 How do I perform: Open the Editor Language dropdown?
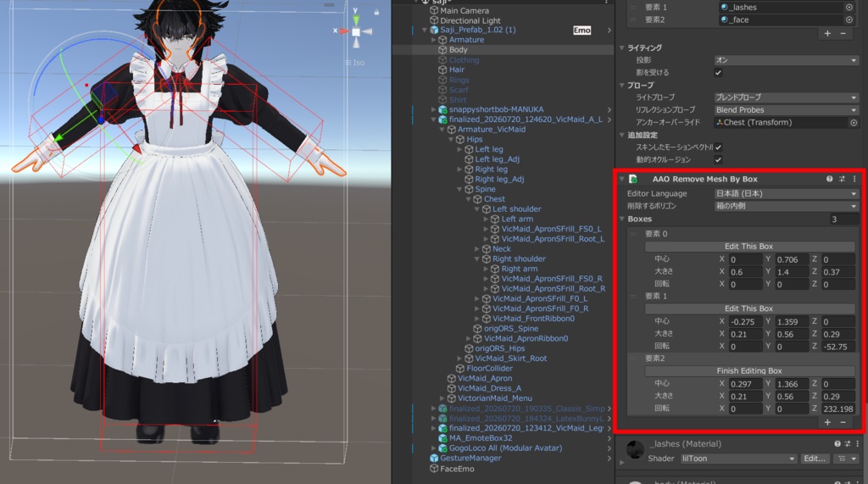786,194
